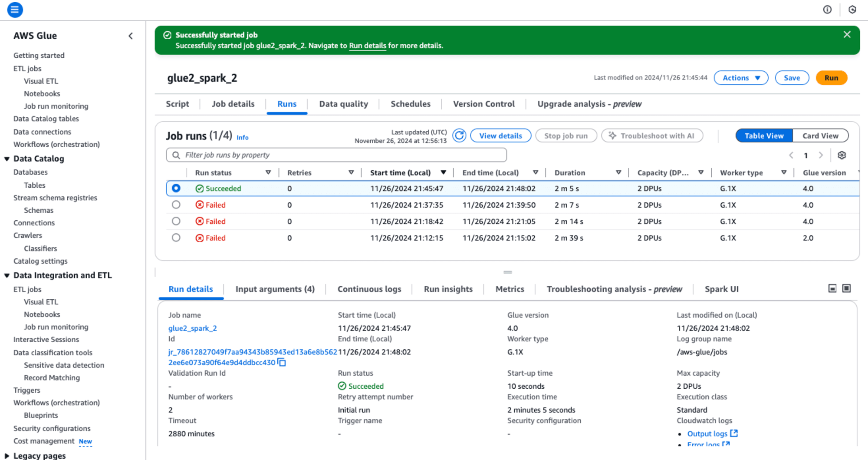The width and height of the screenshot is (868, 460).
Task: Select the failed run started at 21:18:42
Action: tap(176, 221)
